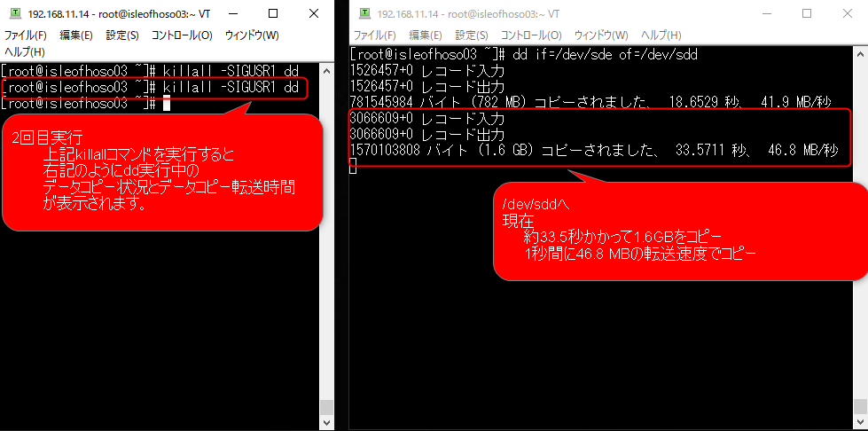Click the 1526457+0 レコード入力 line

(427, 71)
